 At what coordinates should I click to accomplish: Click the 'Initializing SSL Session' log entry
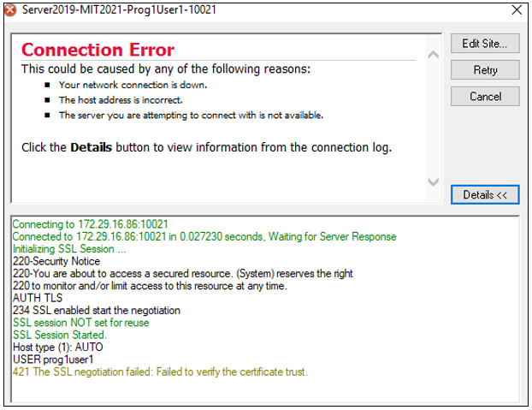click(68, 249)
